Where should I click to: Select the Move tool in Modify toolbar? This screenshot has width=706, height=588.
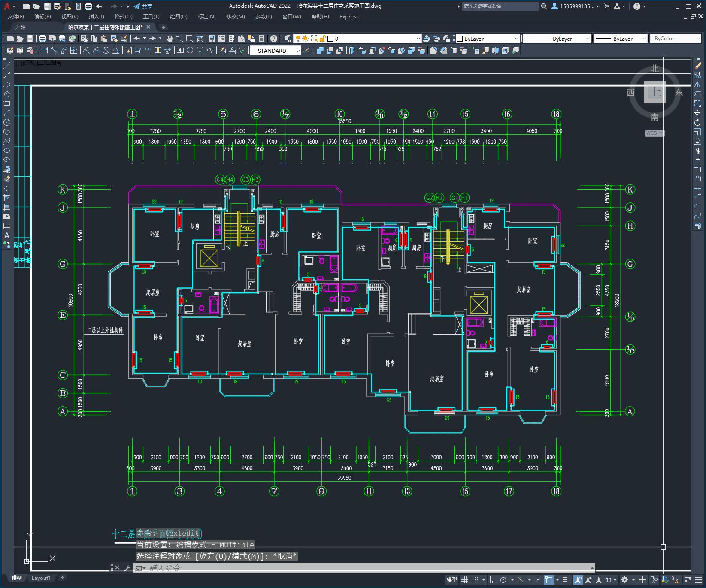(697, 113)
